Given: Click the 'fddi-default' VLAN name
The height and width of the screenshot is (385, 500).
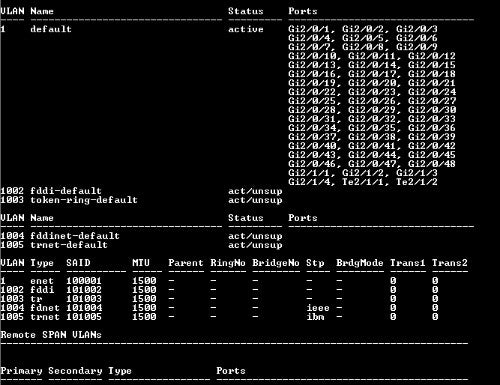Looking at the screenshot, I should (66, 191).
